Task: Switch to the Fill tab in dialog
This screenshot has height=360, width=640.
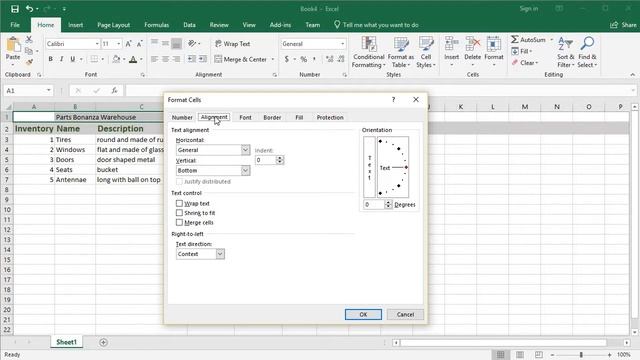Action: coord(299,117)
